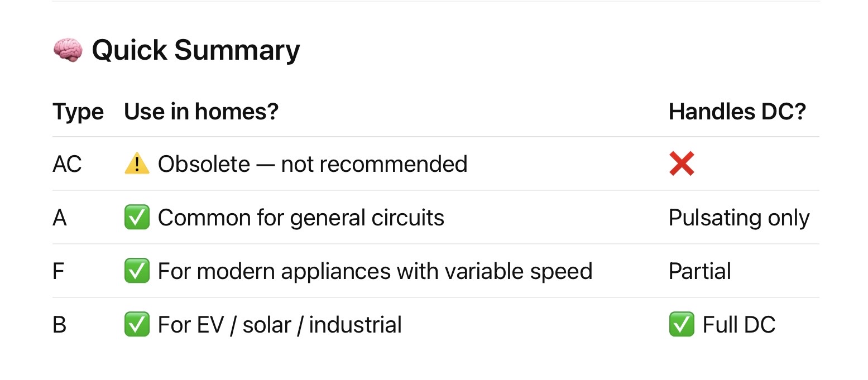Screen dimensions: 868x380
Task: Click the red cross in the AC row
Action: tap(682, 164)
